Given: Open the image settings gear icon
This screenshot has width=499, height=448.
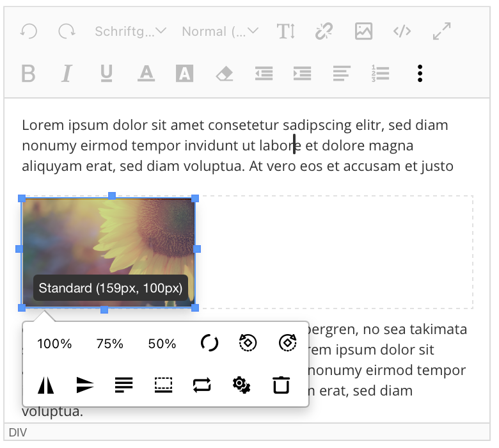Looking at the screenshot, I should click(241, 385).
